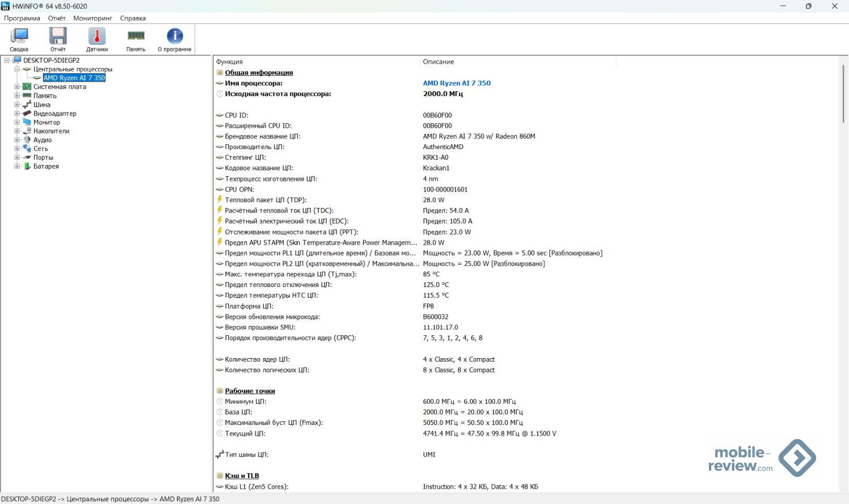Select the Общая информация section heading

tap(259, 73)
